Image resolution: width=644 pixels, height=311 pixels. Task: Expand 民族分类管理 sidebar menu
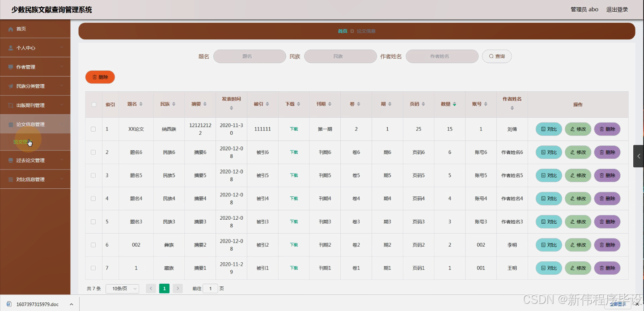35,86
